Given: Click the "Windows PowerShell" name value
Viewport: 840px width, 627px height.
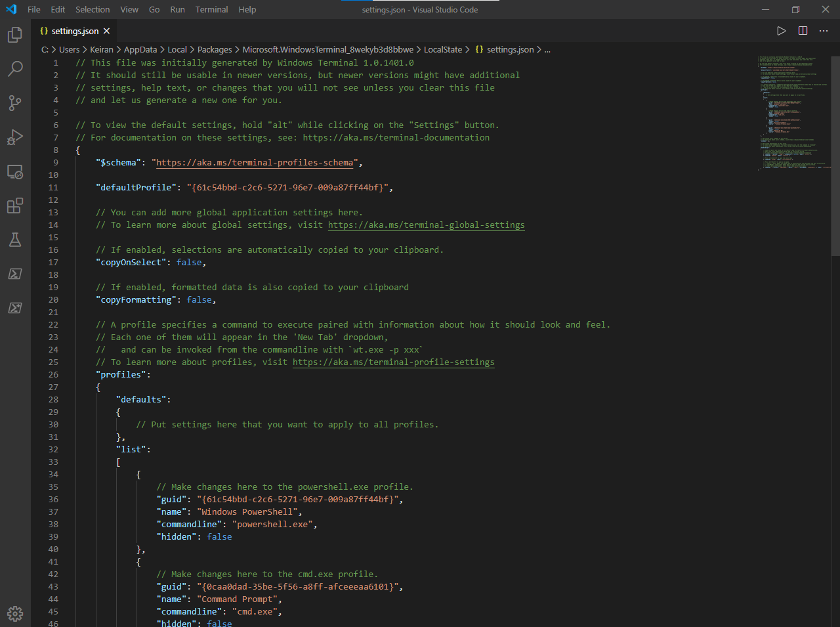Looking at the screenshot, I should [x=247, y=512].
